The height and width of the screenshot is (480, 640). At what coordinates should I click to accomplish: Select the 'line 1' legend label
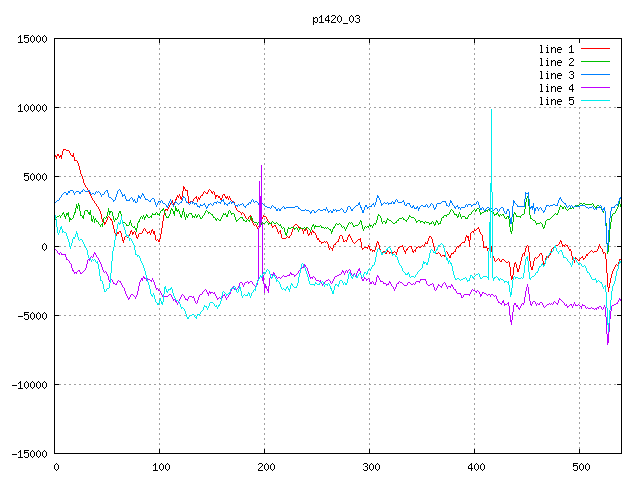point(556,49)
